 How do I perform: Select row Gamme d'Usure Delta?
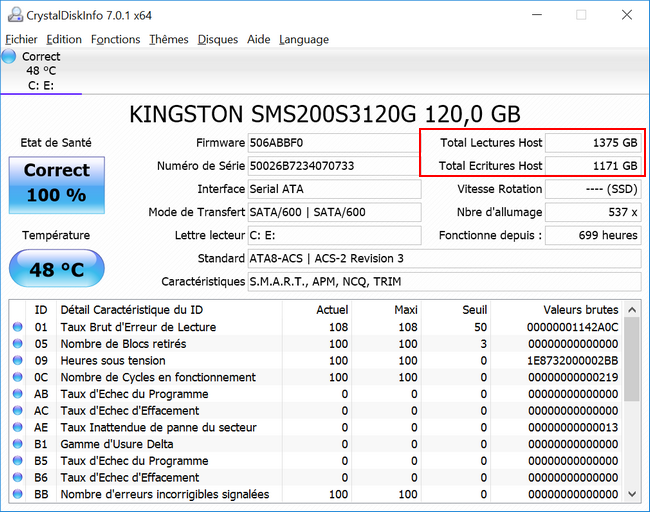316,444
